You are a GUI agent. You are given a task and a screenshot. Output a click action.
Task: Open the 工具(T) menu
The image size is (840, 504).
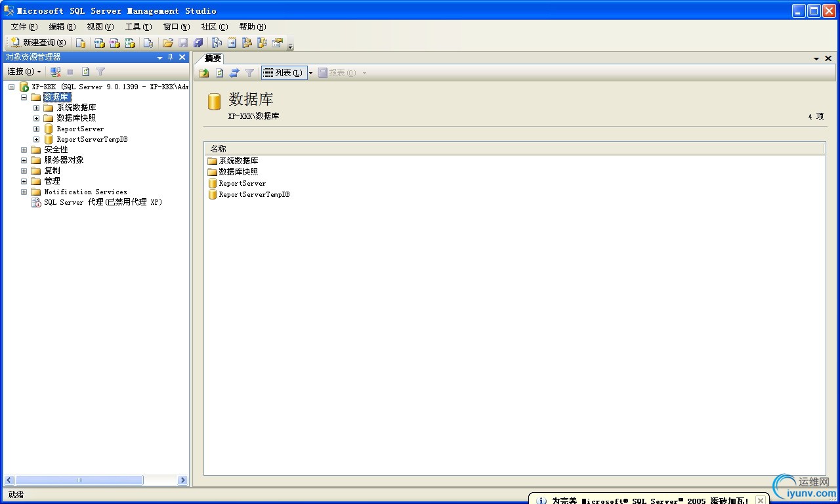138,27
